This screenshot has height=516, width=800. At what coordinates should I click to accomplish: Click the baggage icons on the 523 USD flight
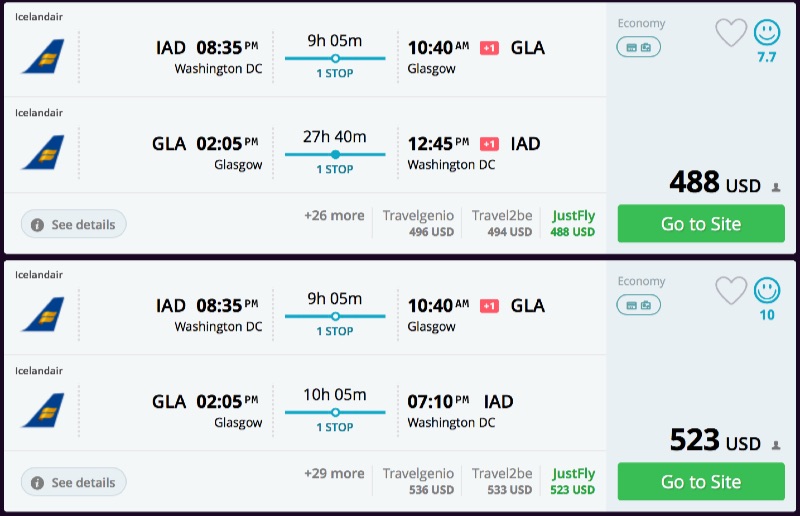638,305
